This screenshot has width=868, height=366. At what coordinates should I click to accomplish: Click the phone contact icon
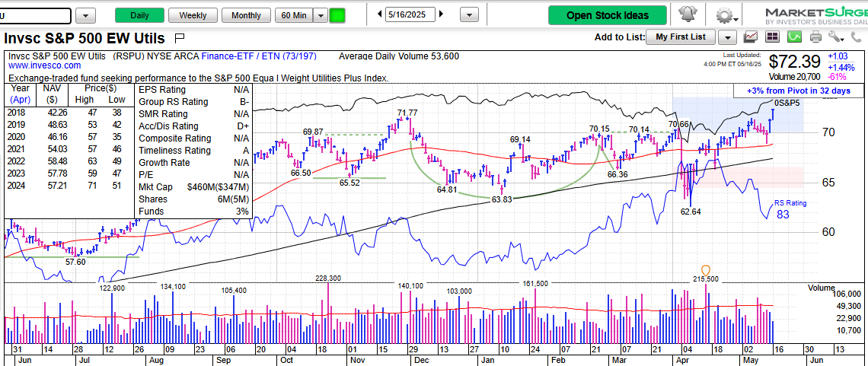coord(857,37)
